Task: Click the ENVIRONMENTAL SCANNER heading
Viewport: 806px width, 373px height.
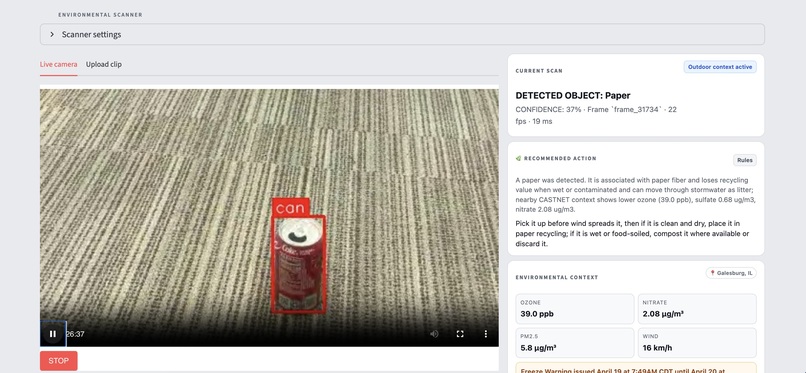Action: tap(100, 15)
